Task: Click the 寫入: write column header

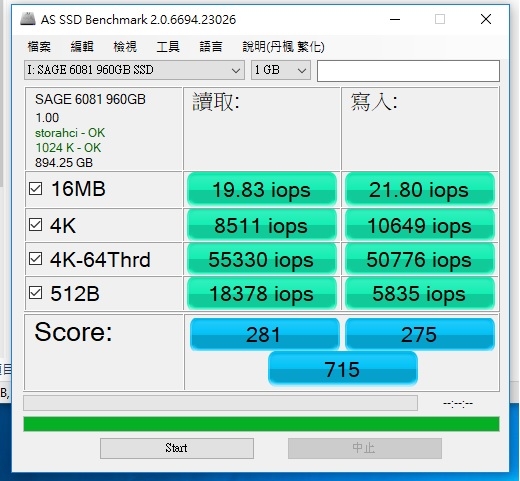Action: (374, 102)
